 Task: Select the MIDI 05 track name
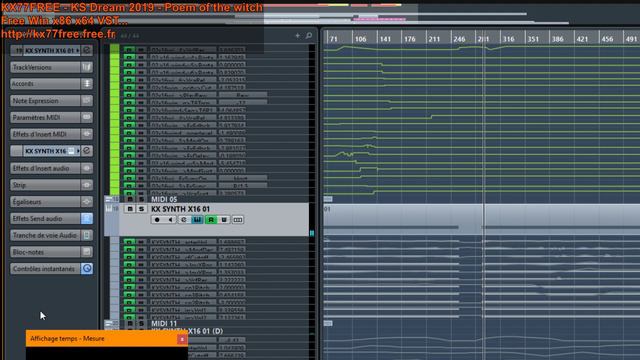pyautogui.click(x=164, y=199)
